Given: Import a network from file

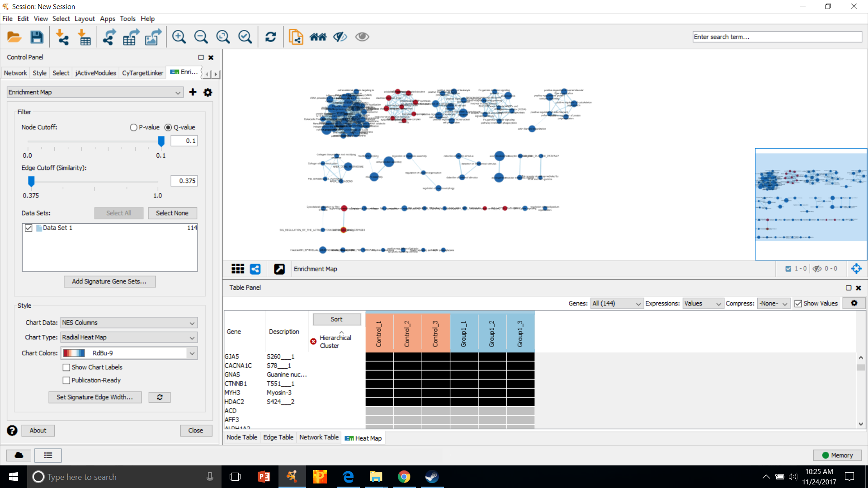Looking at the screenshot, I should coord(63,37).
